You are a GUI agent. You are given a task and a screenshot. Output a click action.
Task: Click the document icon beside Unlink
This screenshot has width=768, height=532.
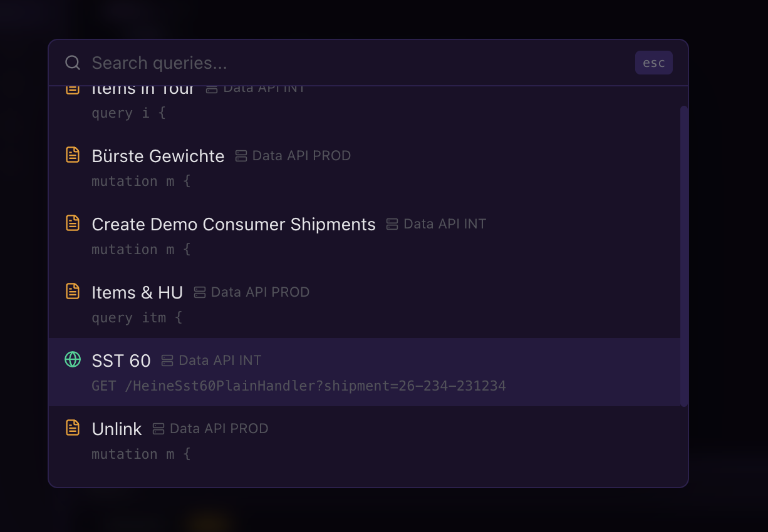click(x=73, y=427)
